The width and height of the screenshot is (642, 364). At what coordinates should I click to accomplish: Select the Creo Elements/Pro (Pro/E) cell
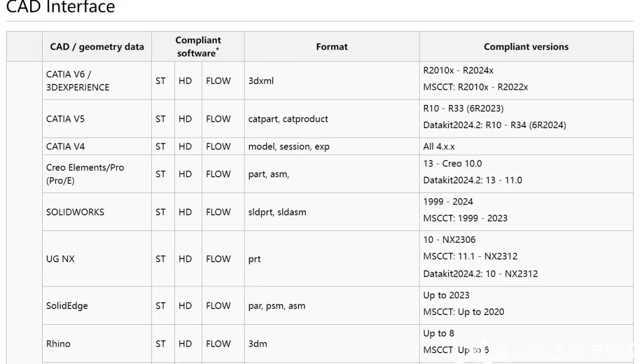97,174
